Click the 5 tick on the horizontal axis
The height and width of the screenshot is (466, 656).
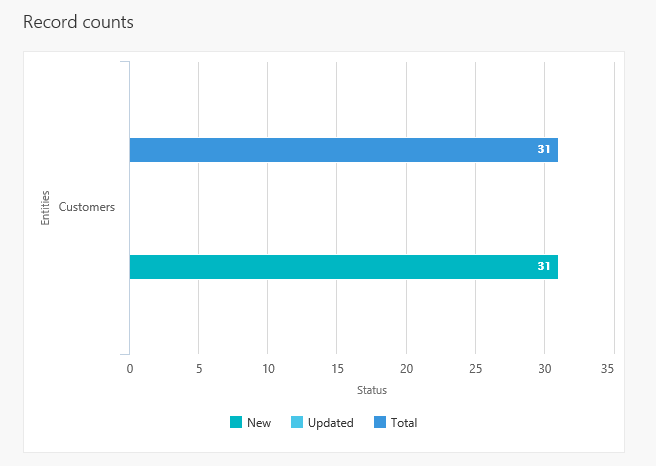[199, 369]
